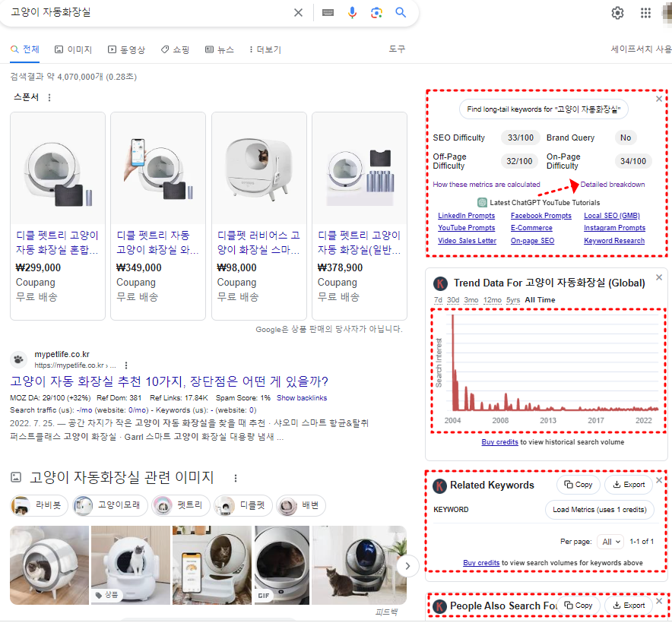Click the Keywords Everywhere logo in Trend Data
The width and height of the screenshot is (672, 623).
click(441, 283)
